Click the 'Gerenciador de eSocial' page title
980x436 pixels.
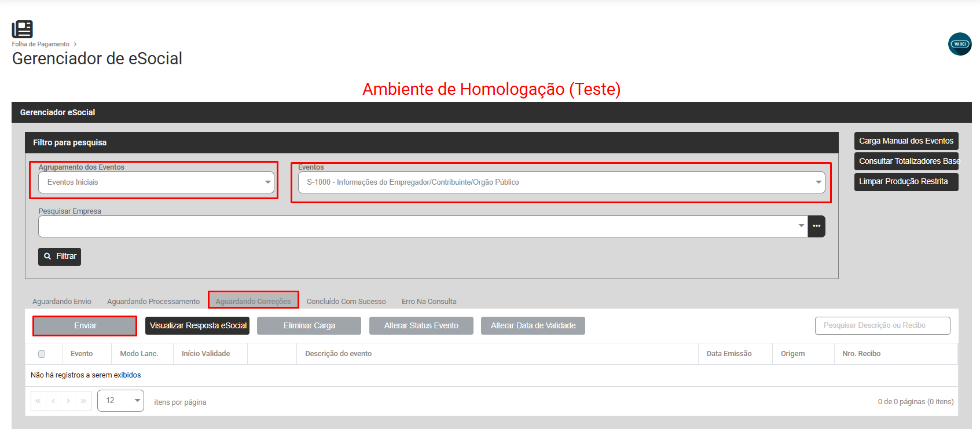click(x=97, y=58)
